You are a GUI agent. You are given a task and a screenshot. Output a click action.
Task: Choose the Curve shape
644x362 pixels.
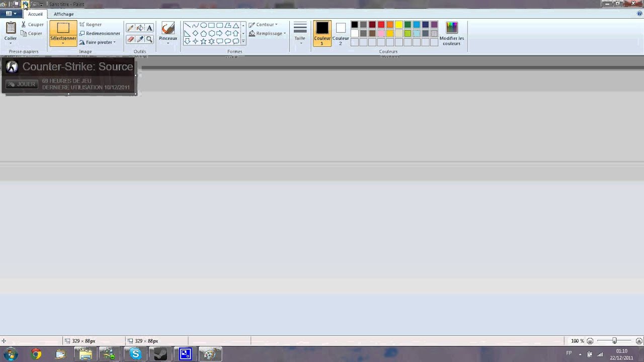195,25
